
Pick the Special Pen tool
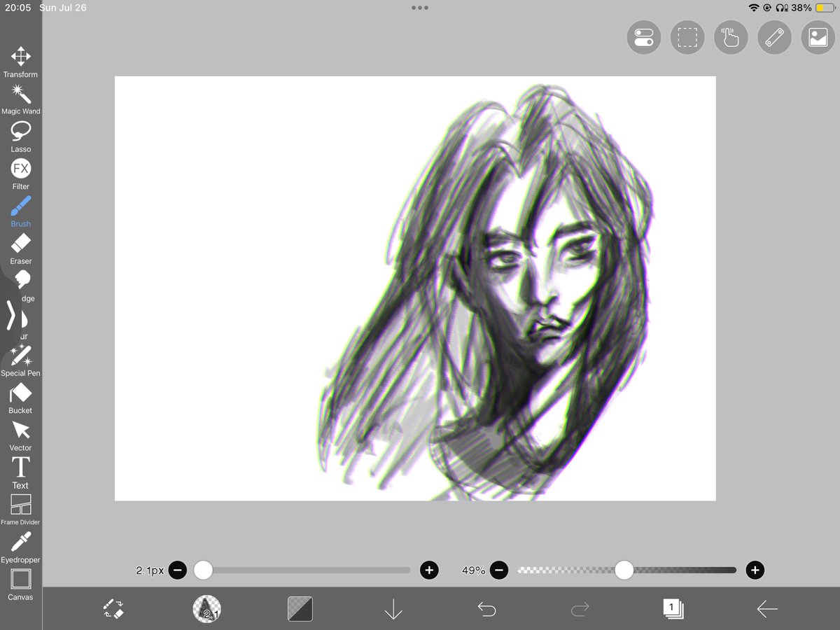coord(20,360)
